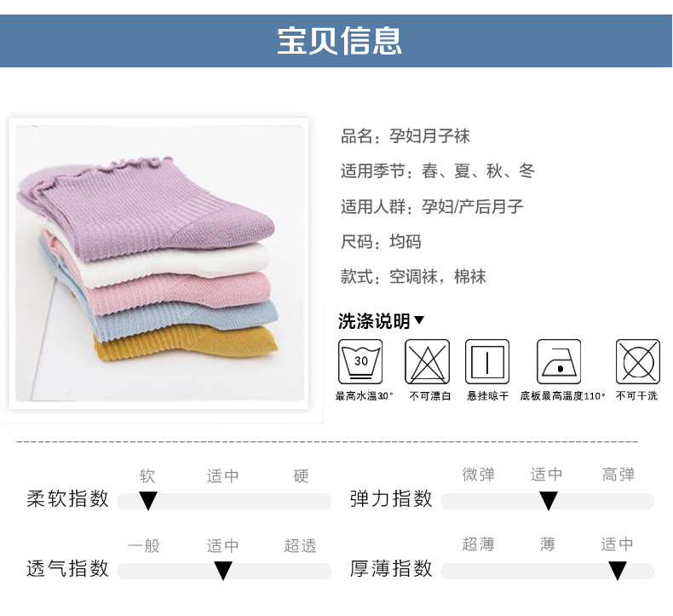Screen dimensions: 673x616
Task: Click the 柔软指数 softness slider marker
Action: pyautogui.click(x=148, y=501)
